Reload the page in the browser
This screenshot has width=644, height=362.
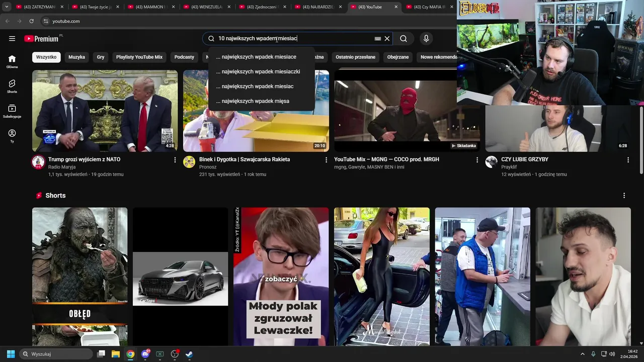tap(31, 21)
